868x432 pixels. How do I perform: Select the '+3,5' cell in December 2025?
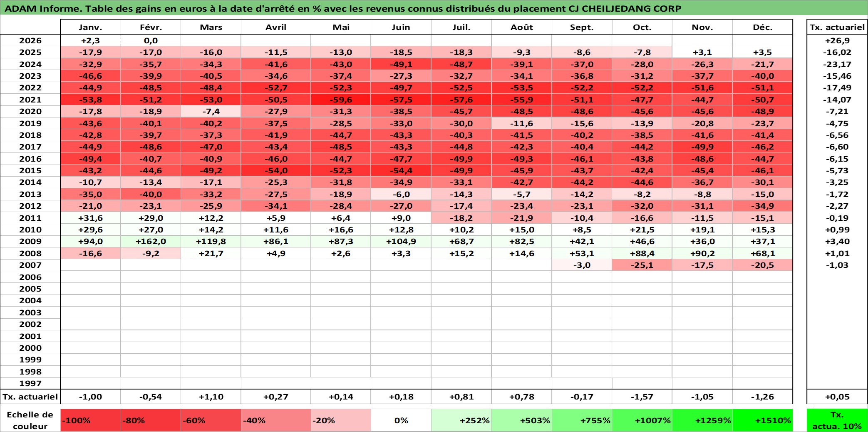pos(763,52)
